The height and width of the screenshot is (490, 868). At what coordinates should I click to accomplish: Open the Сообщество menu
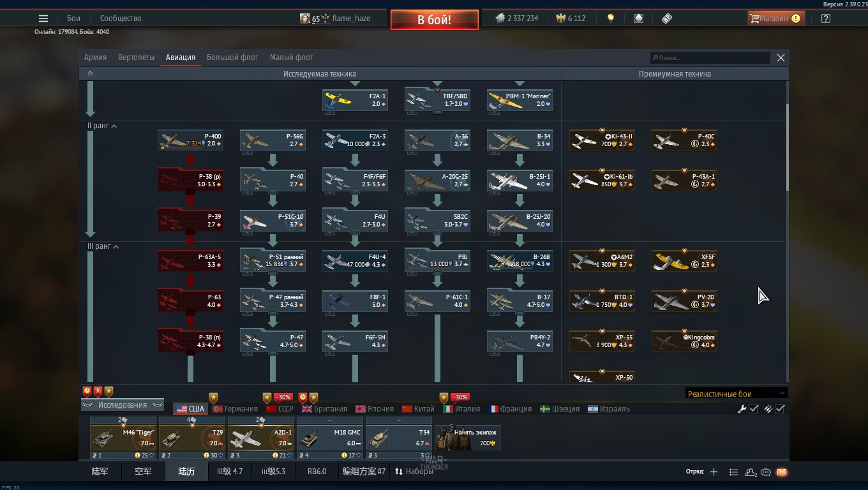121,19
